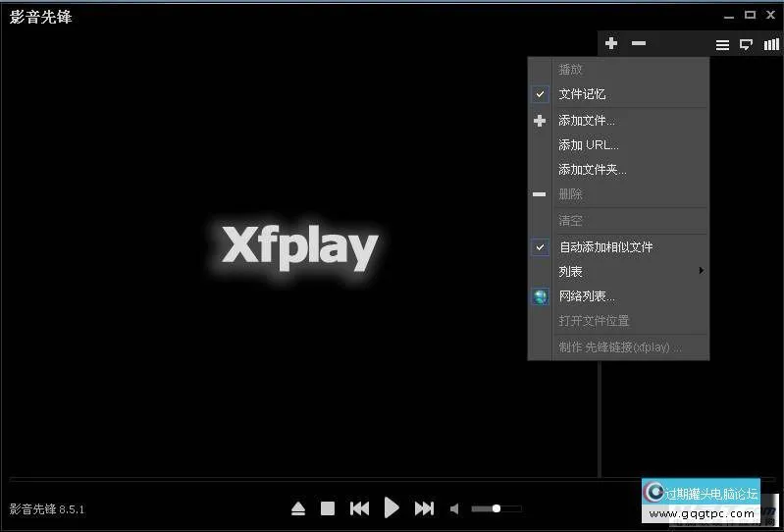Click the 影音先锋 title text

40,17
